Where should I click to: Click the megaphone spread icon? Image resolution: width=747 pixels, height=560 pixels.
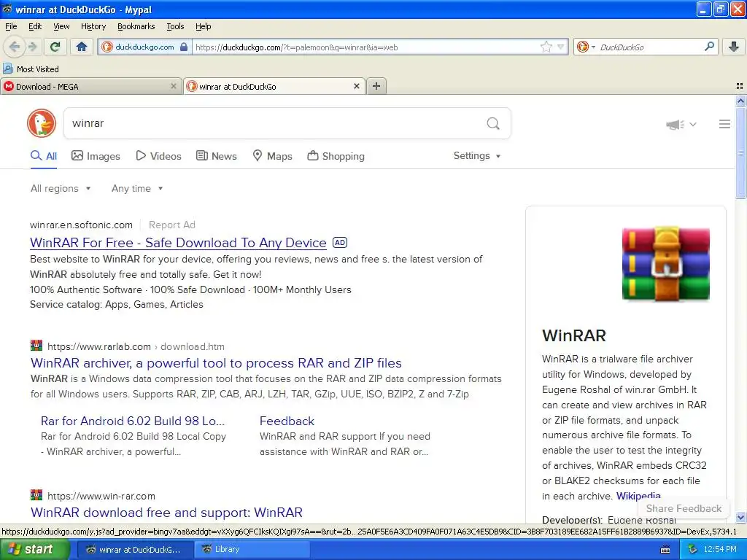[675, 124]
